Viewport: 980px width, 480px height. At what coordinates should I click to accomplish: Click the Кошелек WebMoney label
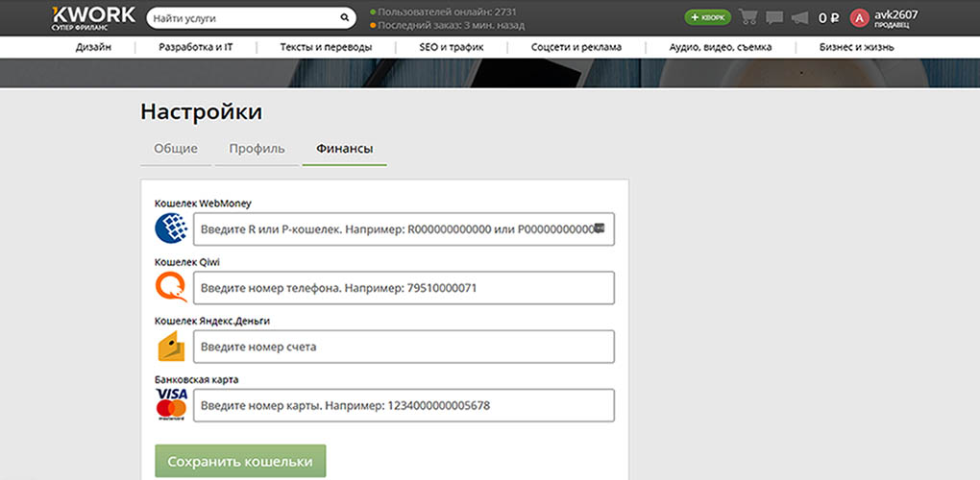pos(203,204)
